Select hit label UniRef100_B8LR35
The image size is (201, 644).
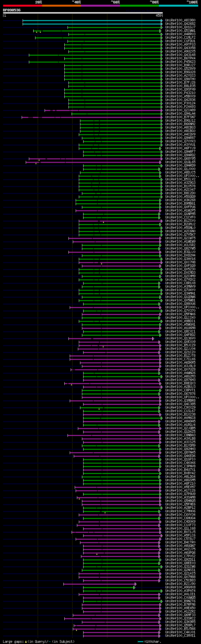pyautogui.click(x=180, y=86)
